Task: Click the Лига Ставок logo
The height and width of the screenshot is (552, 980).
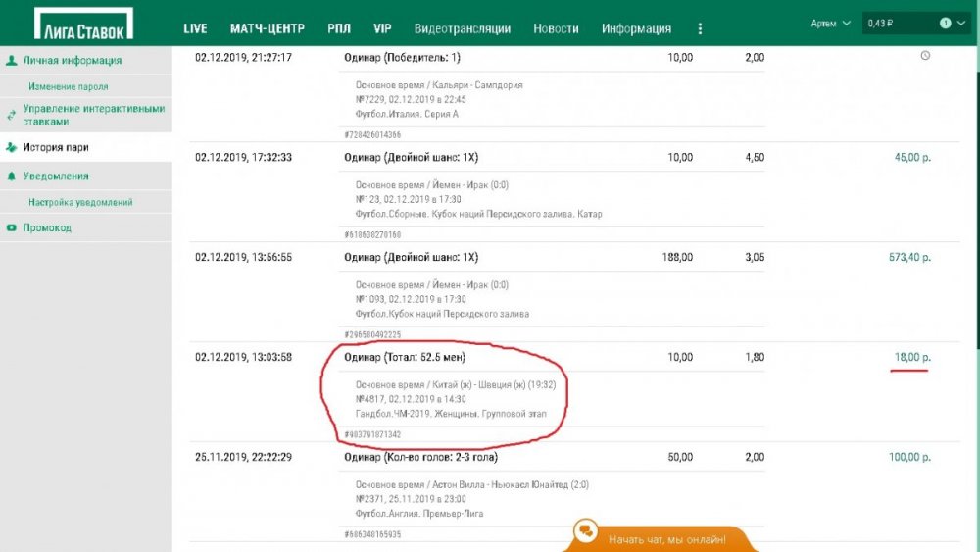Action: coord(82,24)
